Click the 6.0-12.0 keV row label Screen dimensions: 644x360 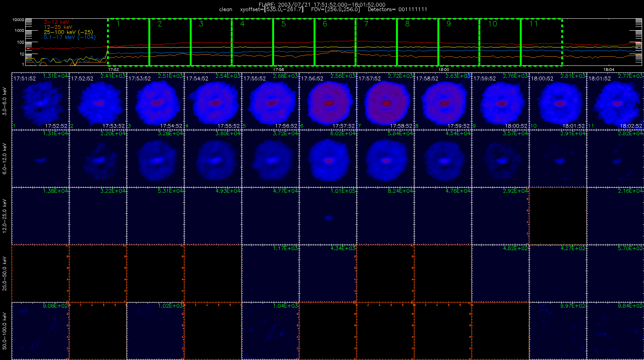click(x=5, y=159)
